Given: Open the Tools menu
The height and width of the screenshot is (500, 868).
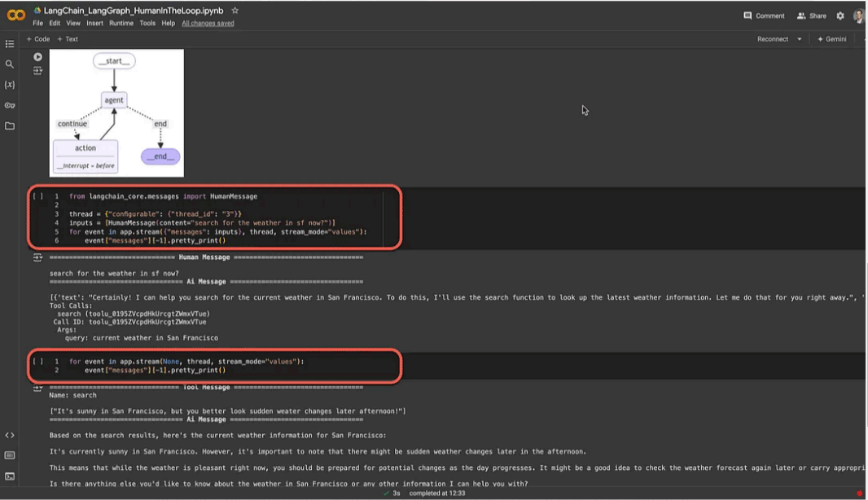Looking at the screenshot, I should click(x=147, y=24).
